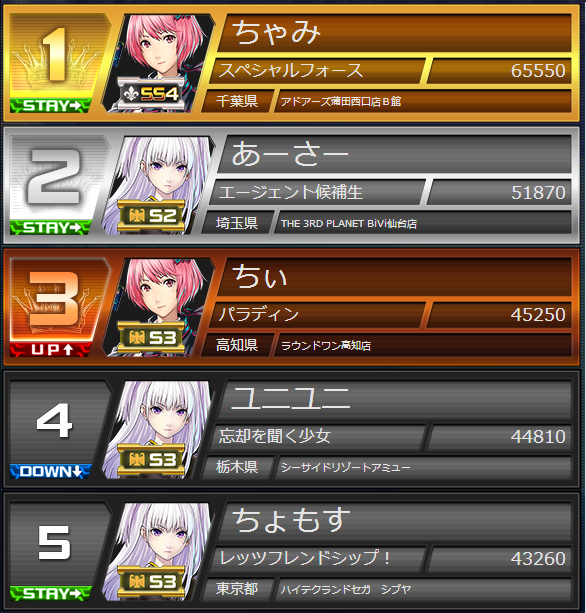Click the STAY indicator under rank 5
Viewport: 586px width, 613px height.
click(51, 593)
